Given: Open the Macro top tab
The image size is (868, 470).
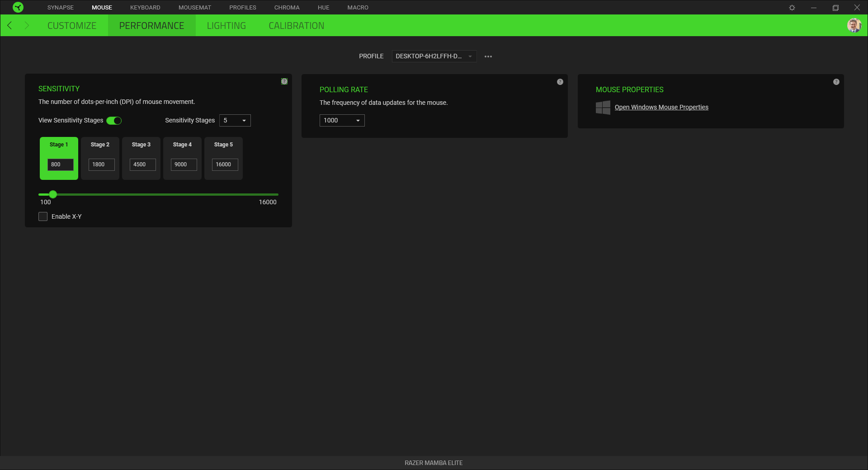Looking at the screenshot, I should [x=358, y=8].
